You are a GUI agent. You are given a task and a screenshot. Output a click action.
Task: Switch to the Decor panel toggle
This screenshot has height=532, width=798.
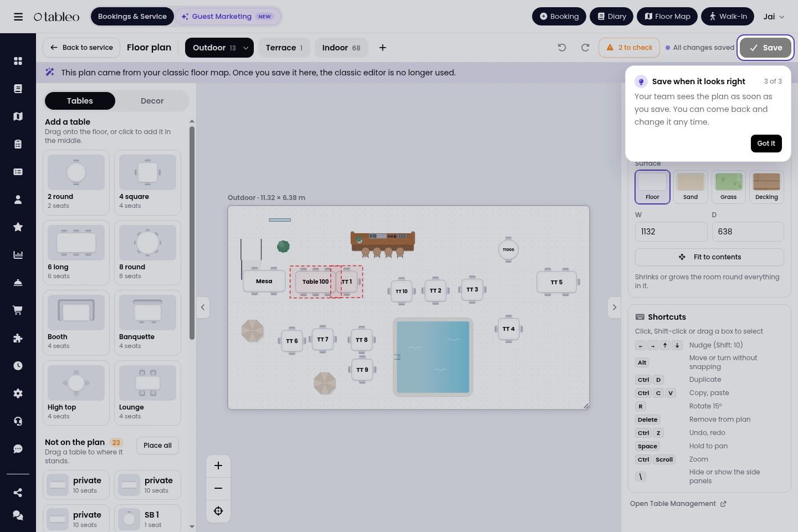tap(152, 101)
